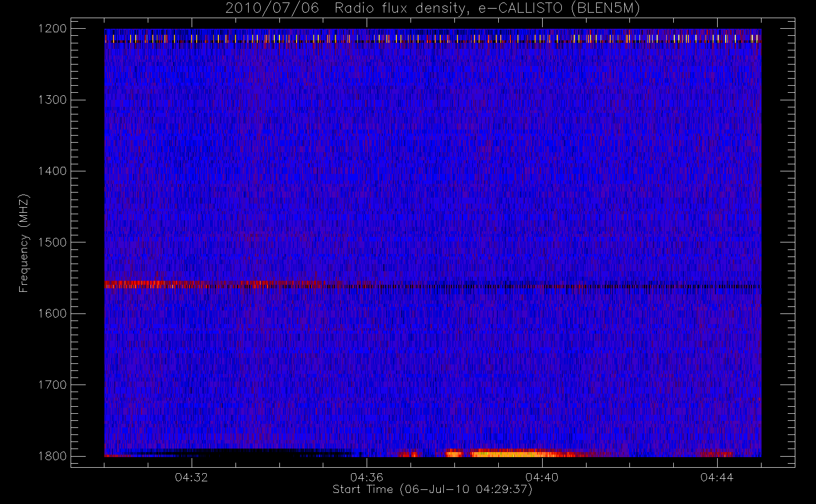Select the 1300 frequency axis label

[52, 100]
